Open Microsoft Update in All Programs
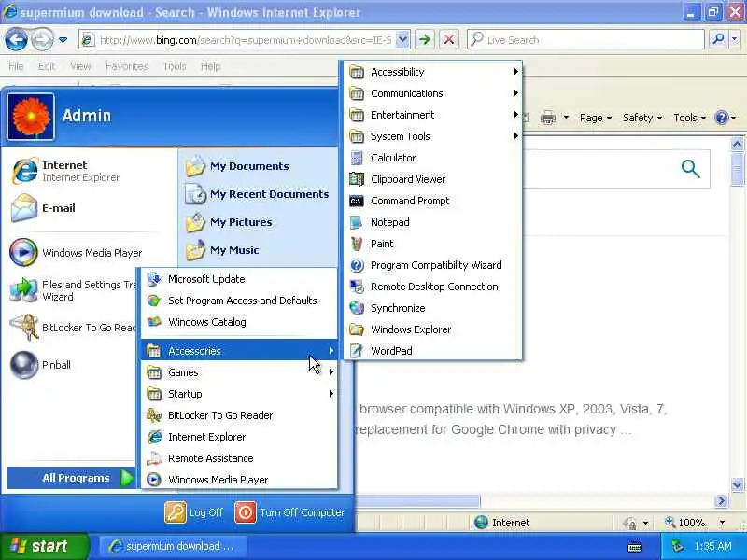The height and width of the screenshot is (560, 747). point(239,279)
